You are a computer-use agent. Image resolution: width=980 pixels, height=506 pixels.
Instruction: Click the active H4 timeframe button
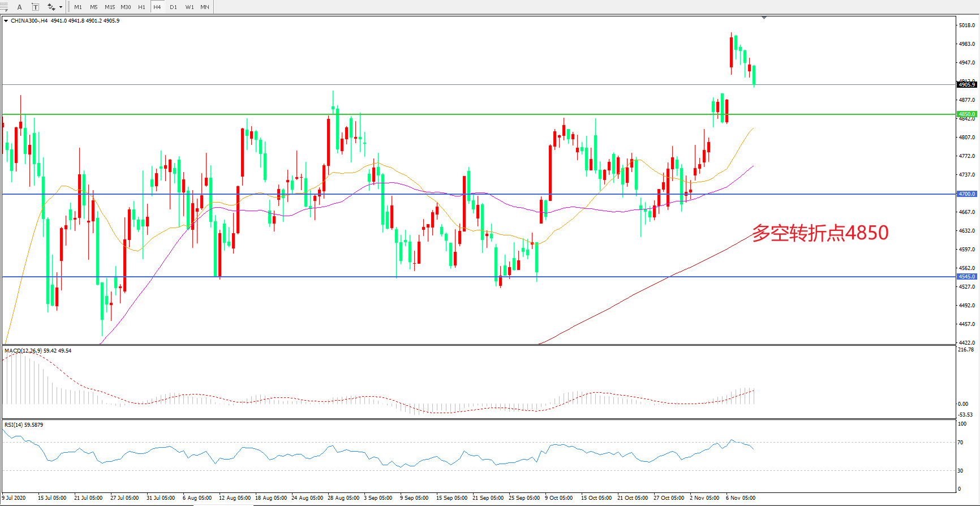157,7
